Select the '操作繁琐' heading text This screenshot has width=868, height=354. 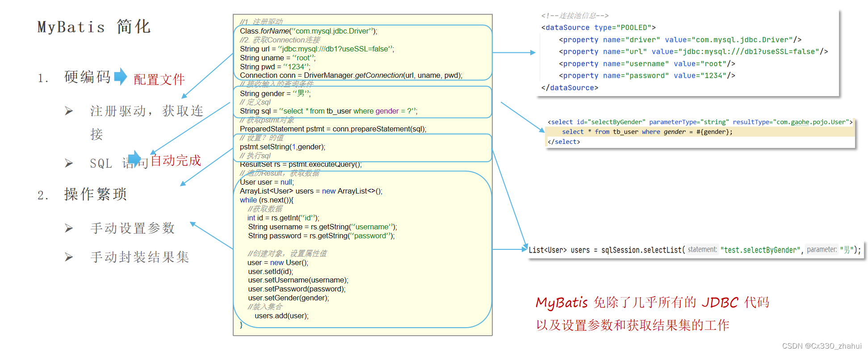tap(96, 194)
